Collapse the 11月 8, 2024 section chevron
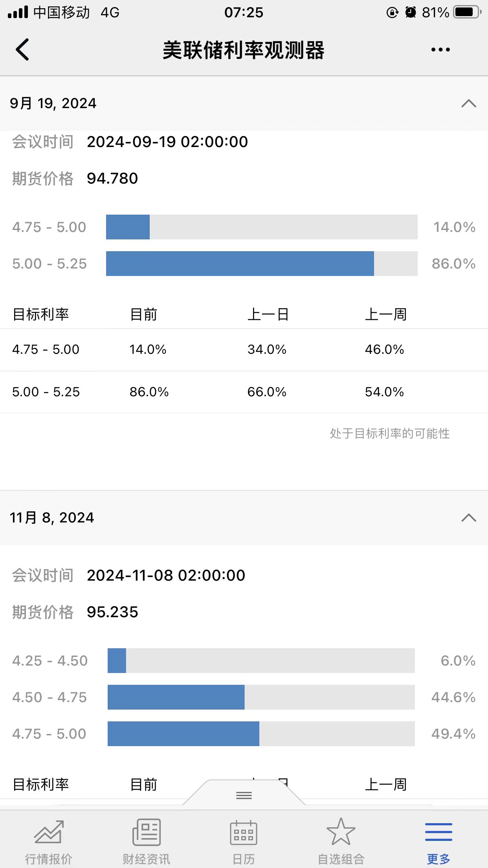 [x=469, y=518]
